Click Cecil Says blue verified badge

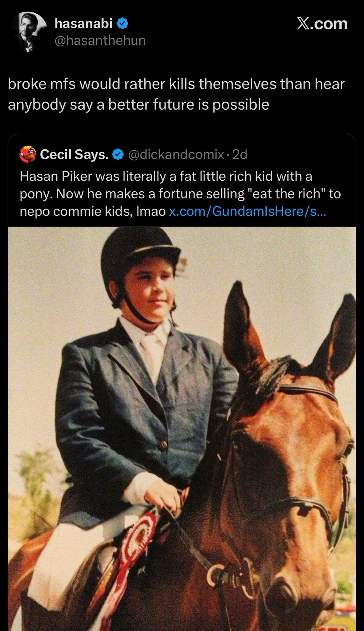click(118, 154)
